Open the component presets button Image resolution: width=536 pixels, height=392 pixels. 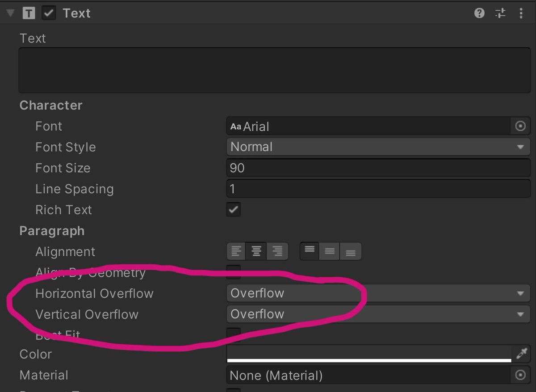[x=500, y=13]
